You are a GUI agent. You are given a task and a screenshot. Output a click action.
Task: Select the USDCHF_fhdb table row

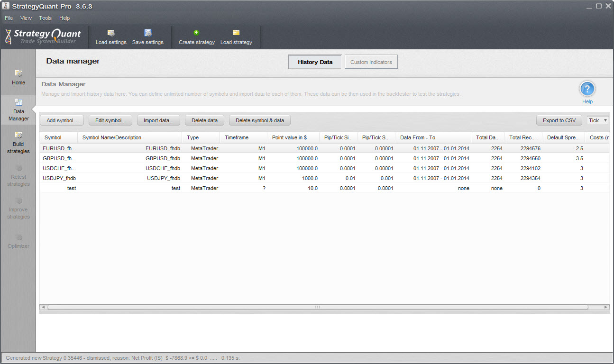pos(324,168)
